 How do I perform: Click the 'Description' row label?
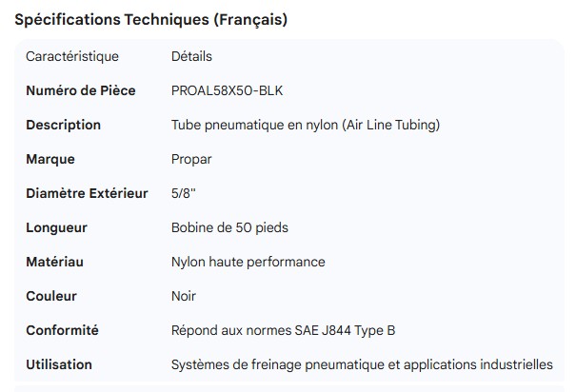(63, 125)
